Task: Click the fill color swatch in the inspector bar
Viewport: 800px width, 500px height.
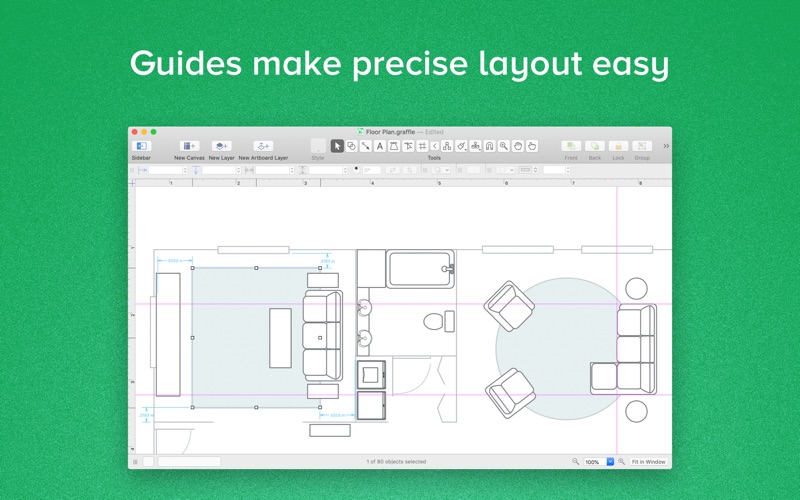Action: point(473,170)
